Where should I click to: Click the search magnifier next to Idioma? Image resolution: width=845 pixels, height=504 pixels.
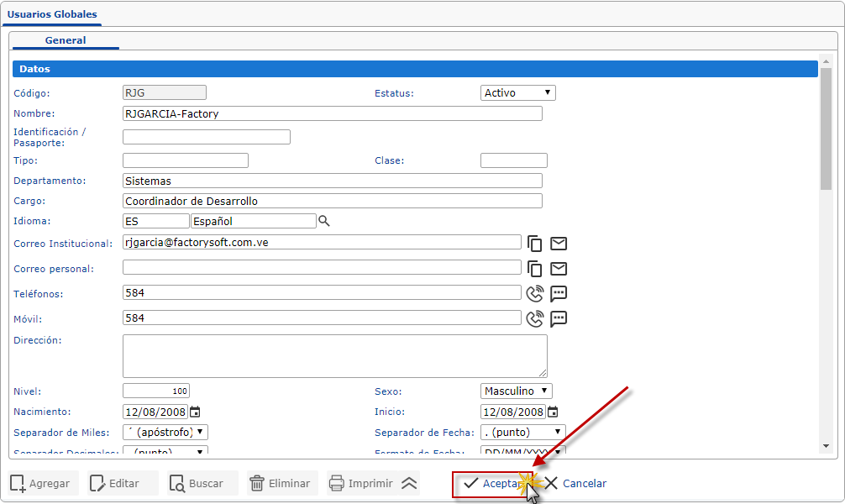pos(324,221)
